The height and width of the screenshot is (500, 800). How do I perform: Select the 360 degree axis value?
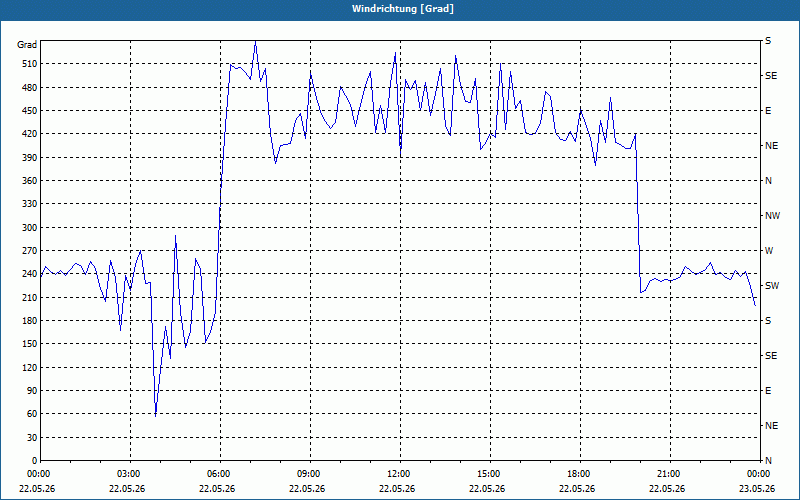30,181
